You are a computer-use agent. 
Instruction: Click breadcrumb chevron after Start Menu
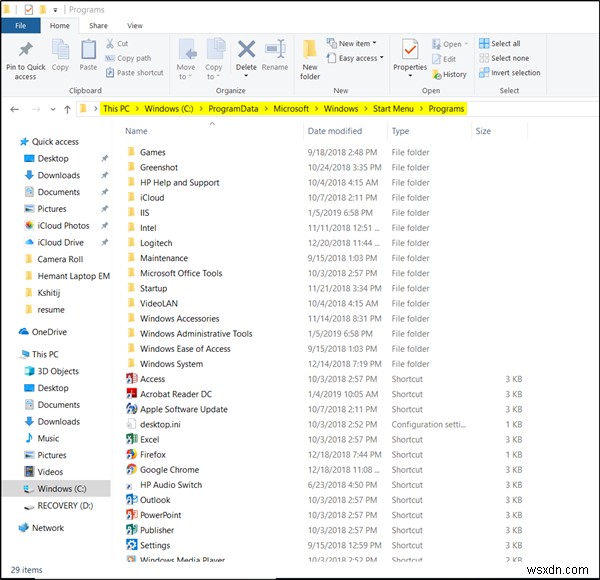(x=421, y=109)
